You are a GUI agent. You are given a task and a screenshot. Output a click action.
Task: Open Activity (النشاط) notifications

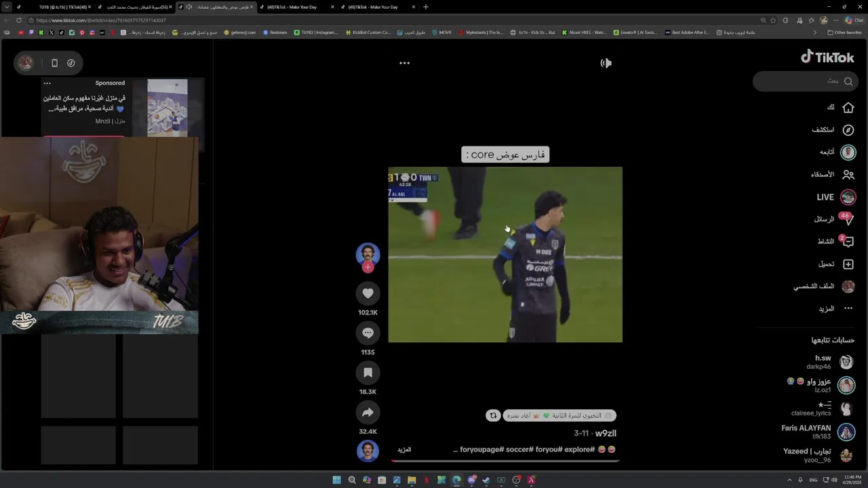coord(835,241)
